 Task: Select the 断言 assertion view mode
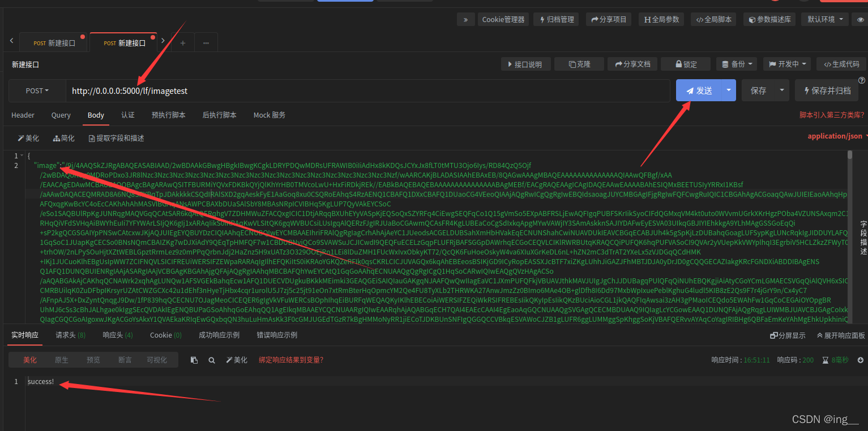pyautogui.click(x=125, y=360)
